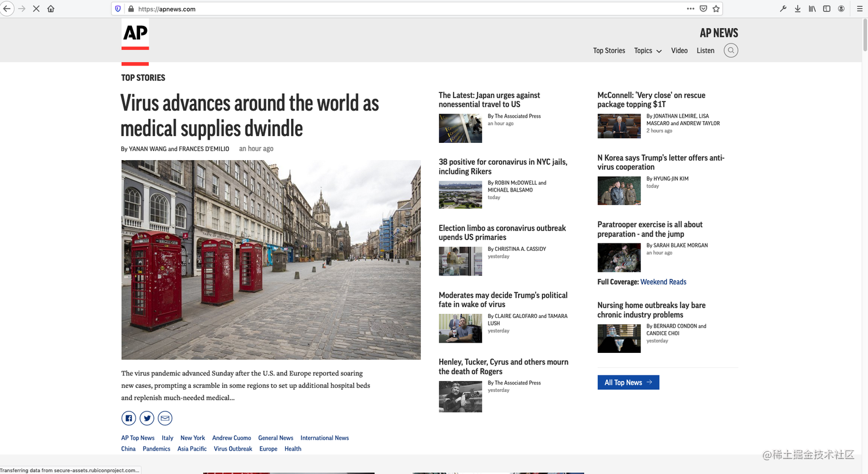Share the top story on Twitter
Screen dimensions: 868x474
click(147, 418)
